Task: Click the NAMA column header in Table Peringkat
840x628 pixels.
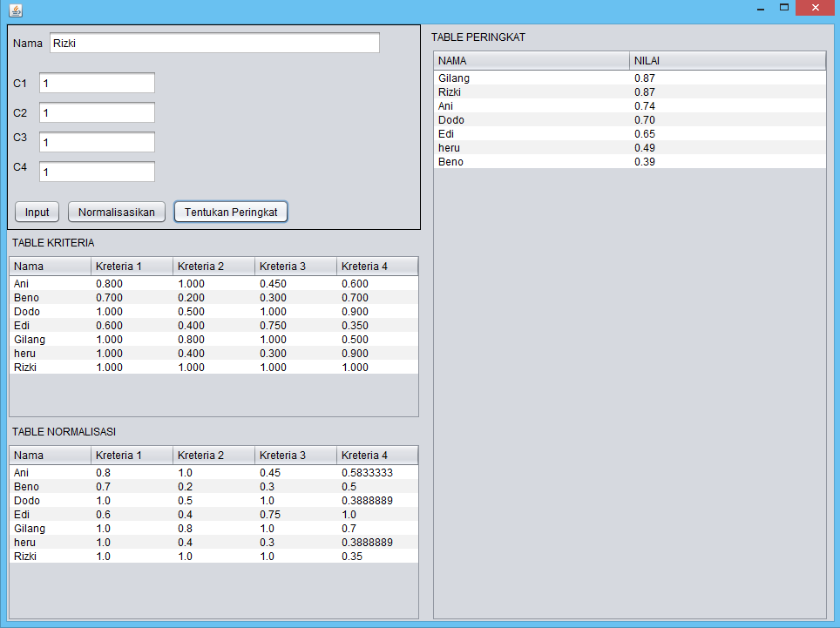Action: click(x=532, y=60)
